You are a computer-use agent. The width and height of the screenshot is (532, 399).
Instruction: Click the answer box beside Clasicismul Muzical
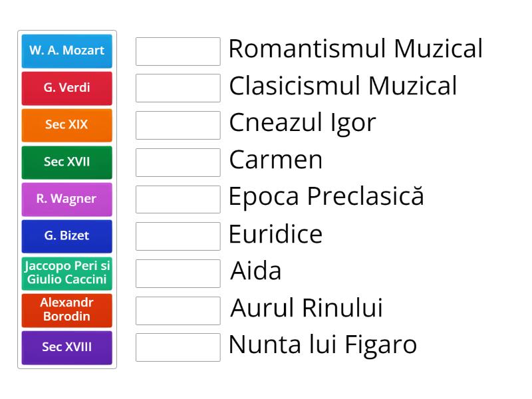[x=177, y=87]
